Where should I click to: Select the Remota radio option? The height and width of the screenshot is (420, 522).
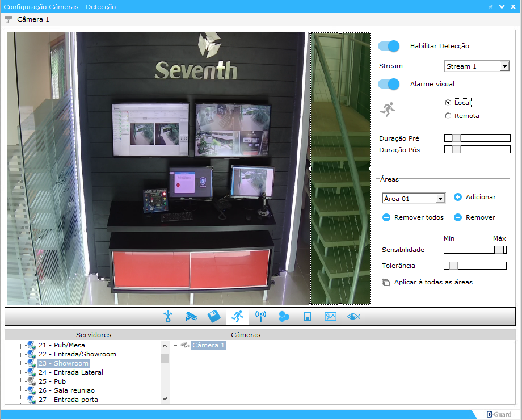(x=448, y=116)
